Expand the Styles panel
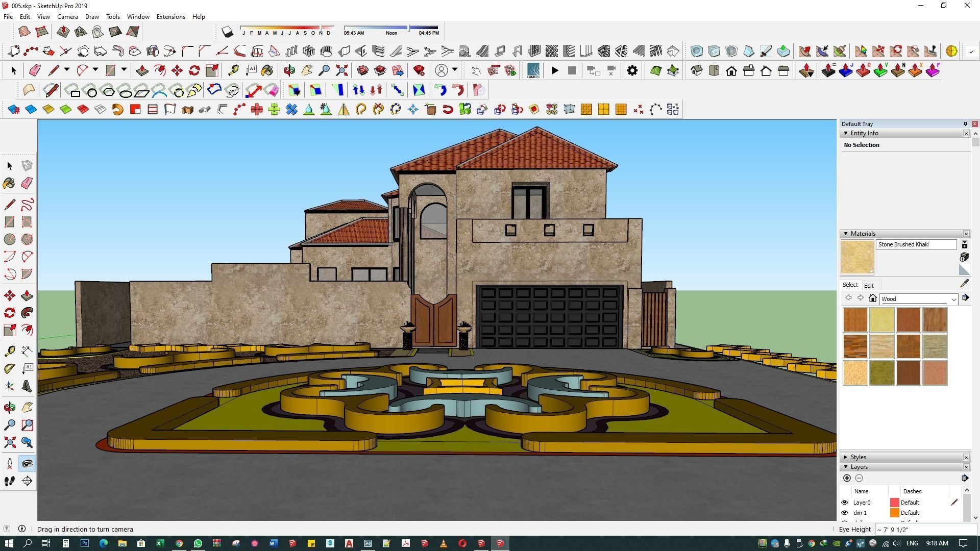Image resolution: width=980 pixels, height=551 pixels. 846,457
